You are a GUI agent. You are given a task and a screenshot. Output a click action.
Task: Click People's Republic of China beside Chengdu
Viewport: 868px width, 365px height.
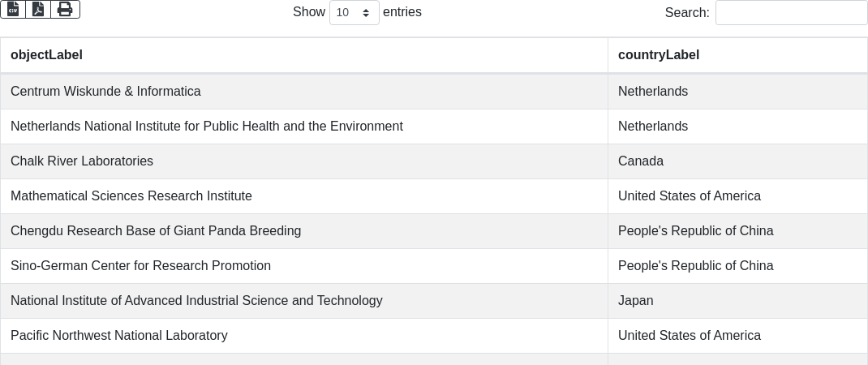pyautogui.click(x=695, y=231)
